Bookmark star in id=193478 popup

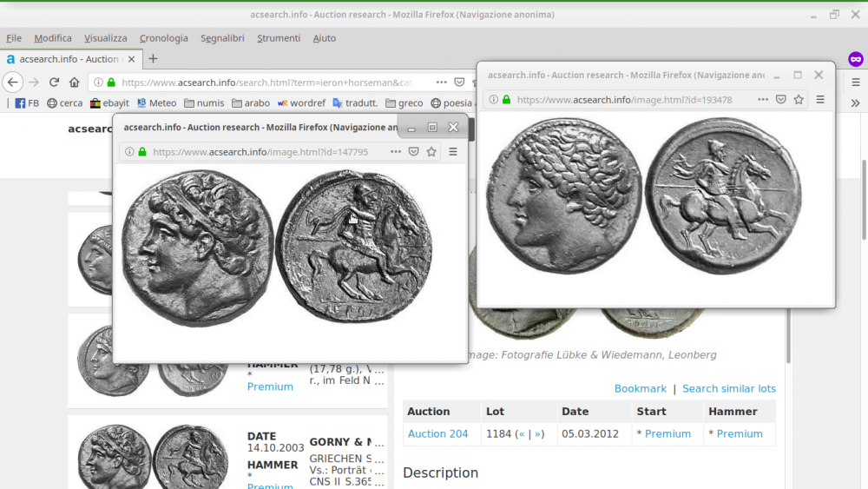point(799,100)
